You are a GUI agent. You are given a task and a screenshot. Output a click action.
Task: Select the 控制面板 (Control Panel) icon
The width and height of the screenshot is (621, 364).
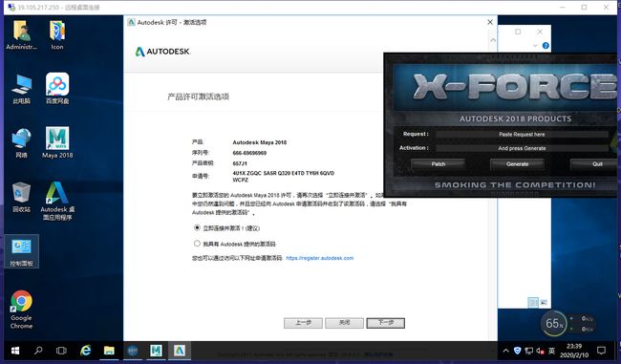pos(21,251)
